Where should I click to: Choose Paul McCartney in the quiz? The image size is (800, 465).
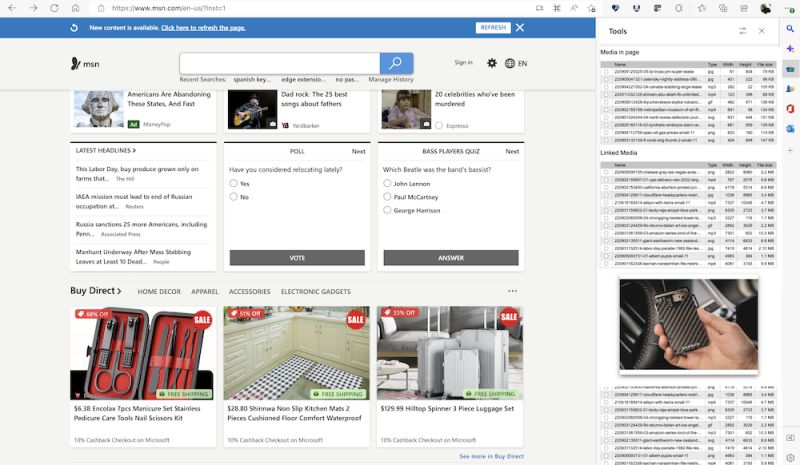387,197
